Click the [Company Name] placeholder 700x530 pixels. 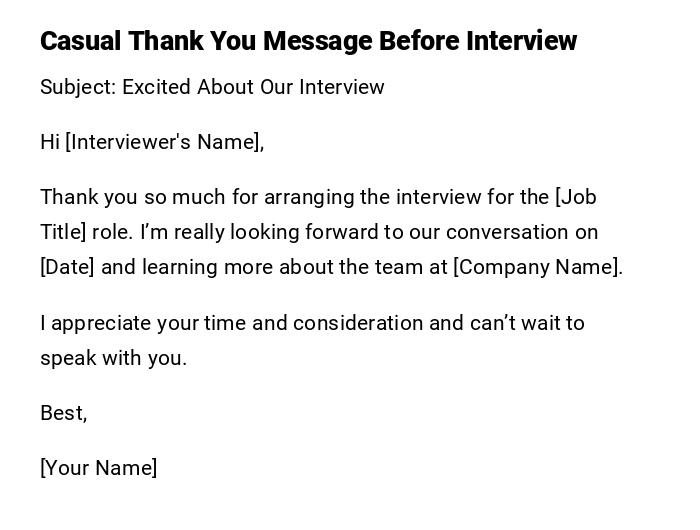tap(537, 267)
